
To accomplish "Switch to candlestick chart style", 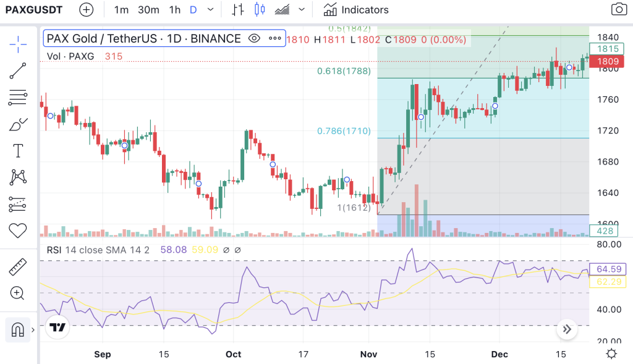I will coord(260,10).
